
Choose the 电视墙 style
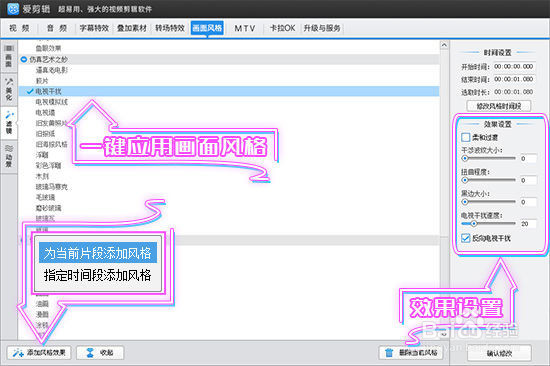click(45, 113)
